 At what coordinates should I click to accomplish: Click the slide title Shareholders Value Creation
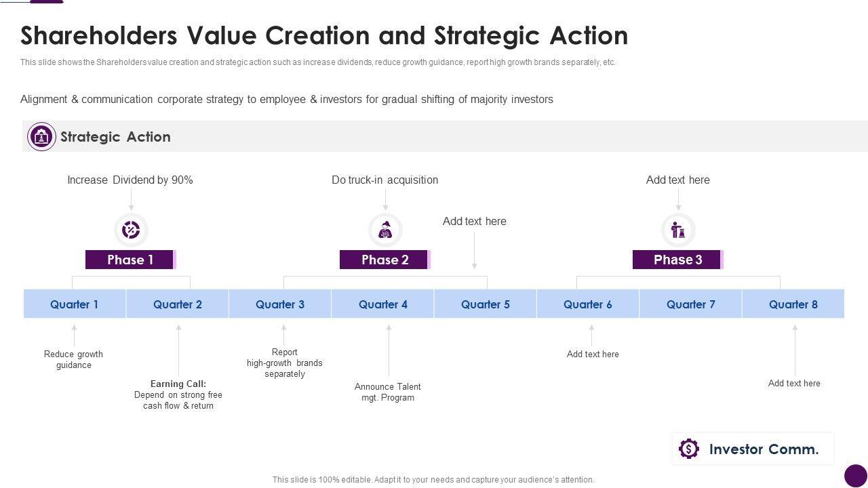(324, 35)
